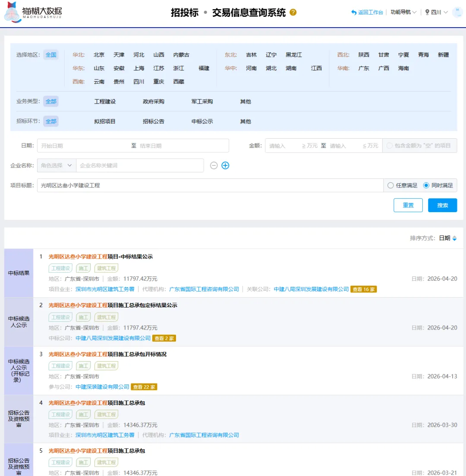Expand the 功能导航 menu
This screenshot has width=466, height=476.
pos(403,12)
